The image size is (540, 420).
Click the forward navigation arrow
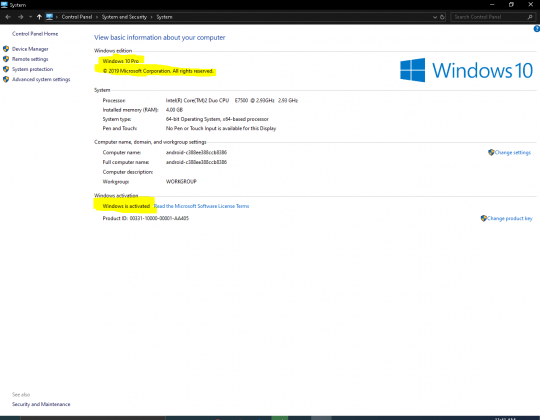pyautogui.click(x=21, y=17)
